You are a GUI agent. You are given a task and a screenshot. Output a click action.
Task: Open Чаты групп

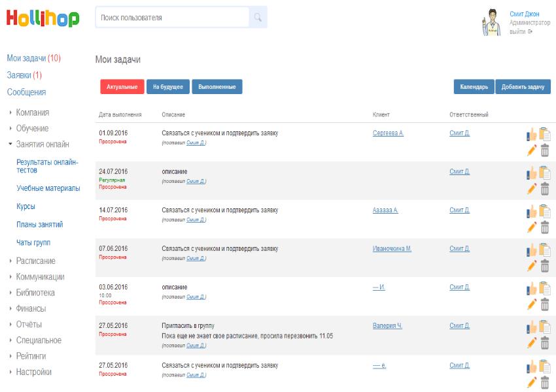coord(33,242)
